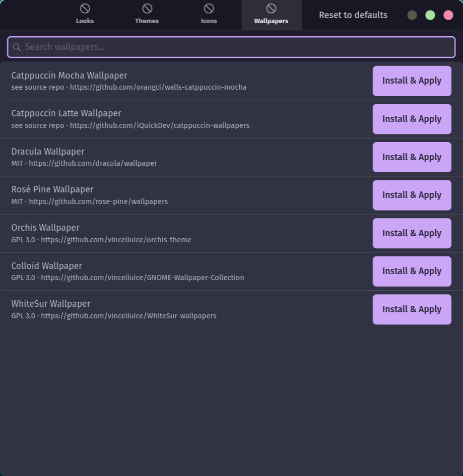Go to the Icons tab
The image size is (463, 476).
[x=209, y=15]
